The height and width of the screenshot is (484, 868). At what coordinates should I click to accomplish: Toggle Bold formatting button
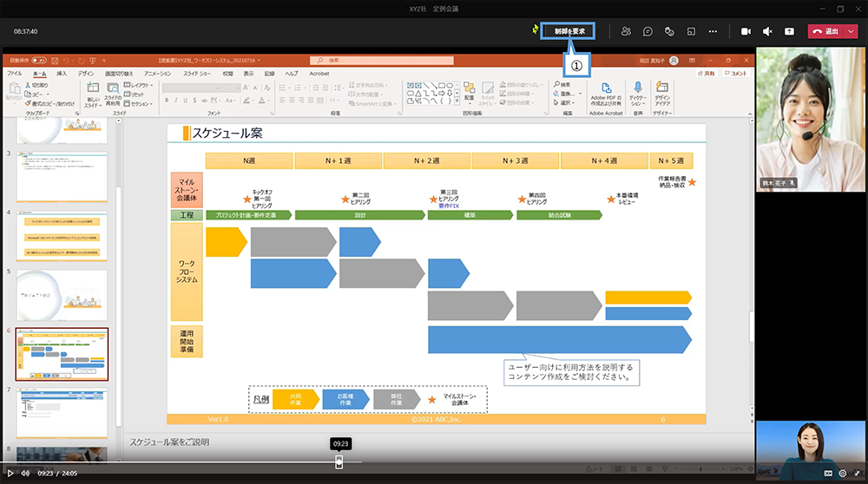pyautogui.click(x=167, y=100)
